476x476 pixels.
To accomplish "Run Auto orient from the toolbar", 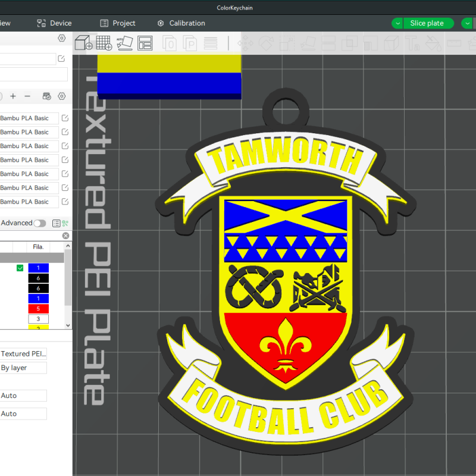I will click(125, 43).
